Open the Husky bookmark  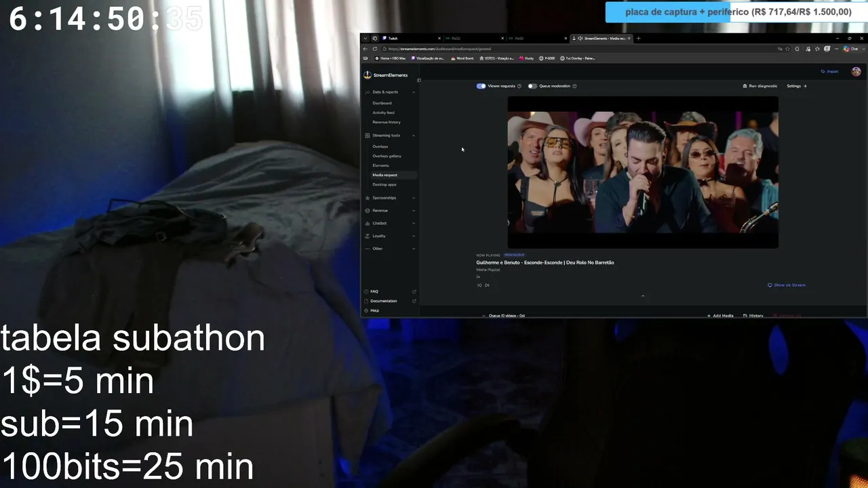coord(527,58)
